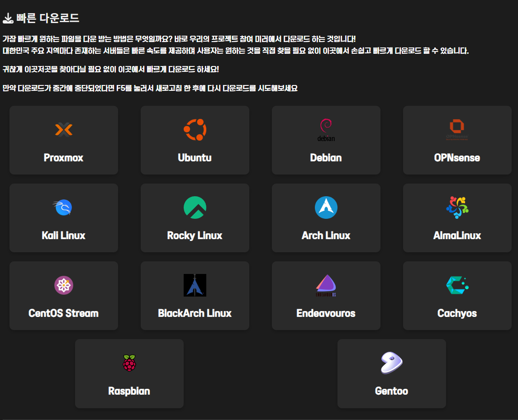Screen dimensions: 518x420
Task: Go to the BlackArch Linux label
Action: (195, 313)
